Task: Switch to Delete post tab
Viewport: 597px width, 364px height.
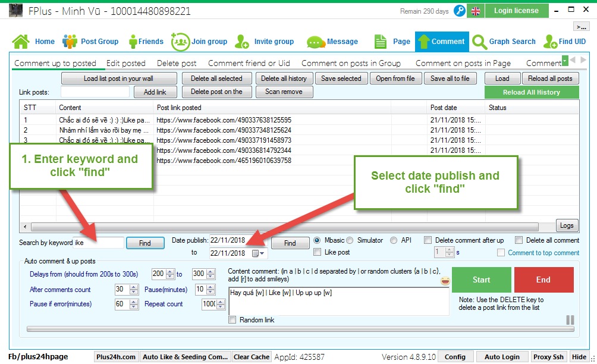Action: (177, 63)
